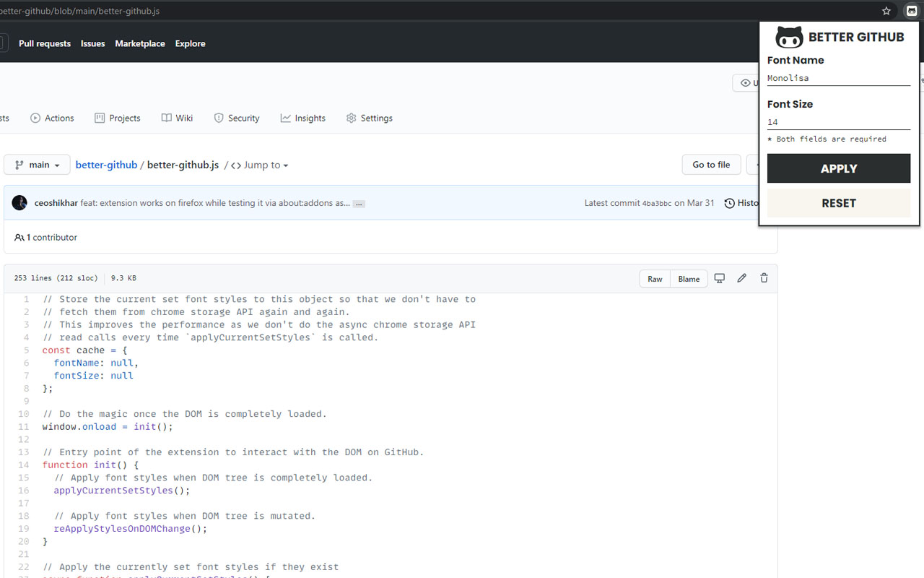924x578 pixels.
Task: Switch to the Blame view
Action: click(x=689, y=278)
